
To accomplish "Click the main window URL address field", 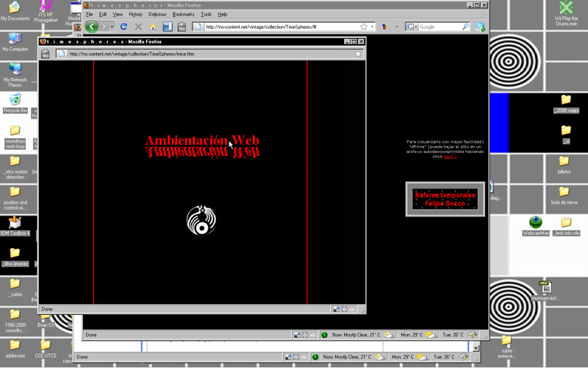I will coord(279,27).
